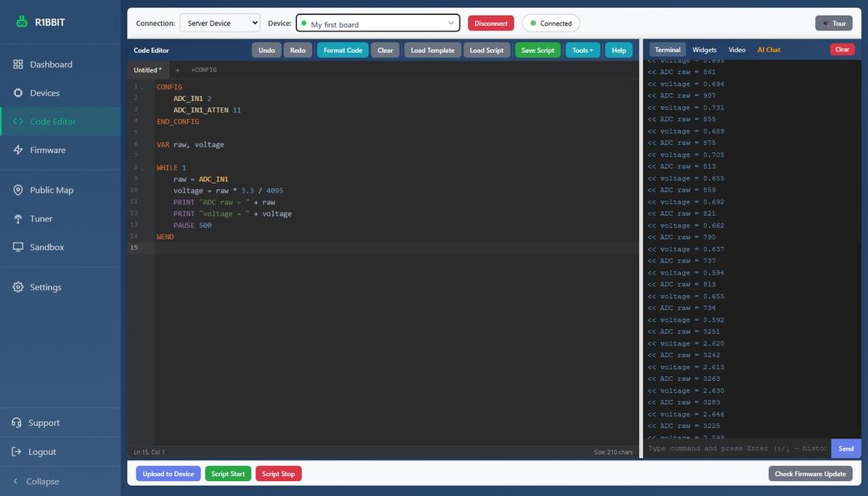Clear the code editor contents
The image size is (868, 496).
pos(385,50)
